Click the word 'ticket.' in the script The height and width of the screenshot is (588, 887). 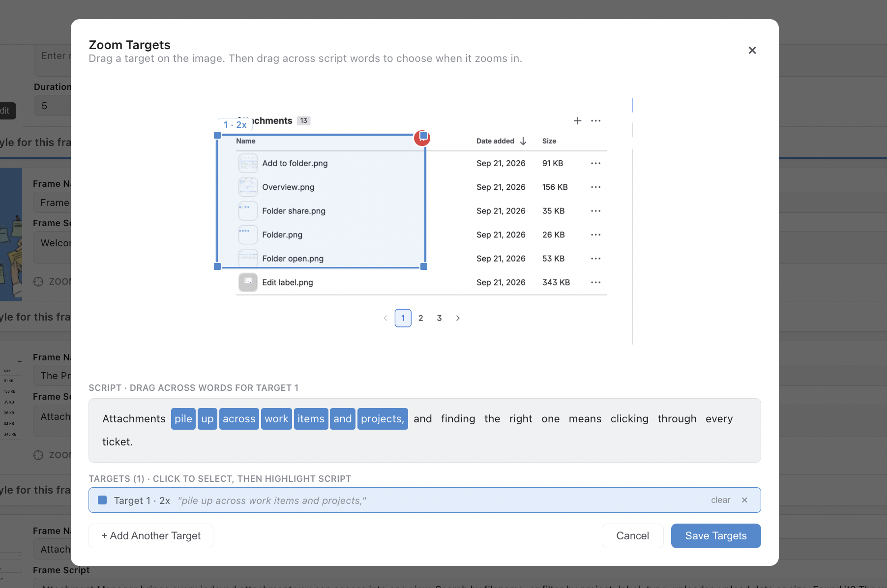pyautogui.click(x=118, y=442)
